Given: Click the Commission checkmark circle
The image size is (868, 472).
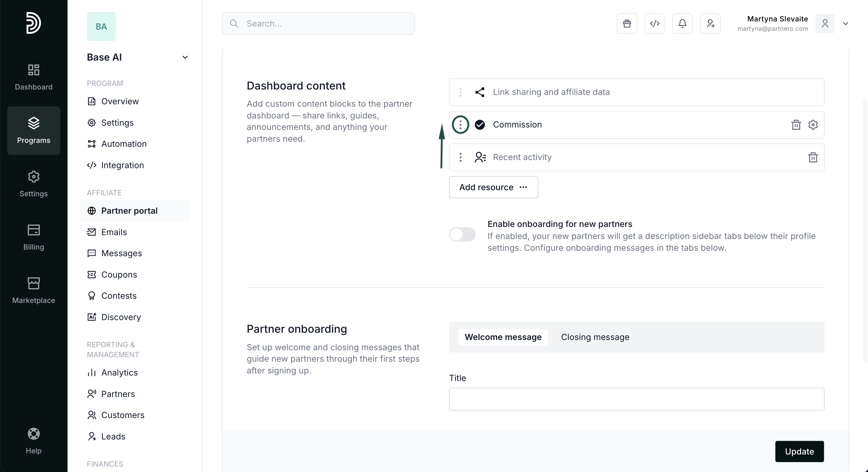Looking at the screenshot, I should pos(480,125).
